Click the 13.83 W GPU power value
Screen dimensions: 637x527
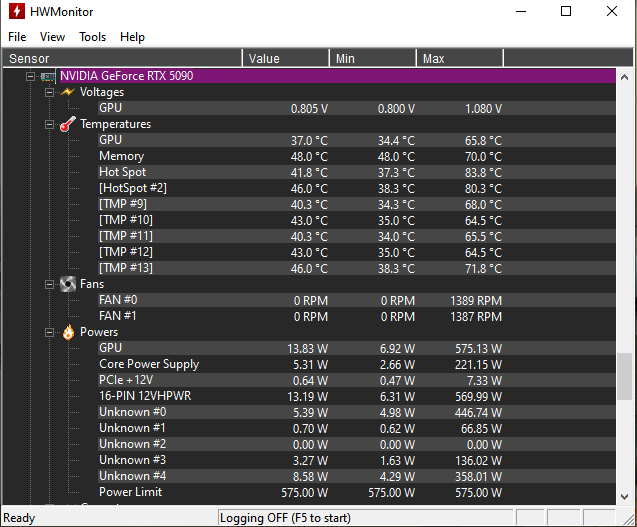tap(308, 349)
